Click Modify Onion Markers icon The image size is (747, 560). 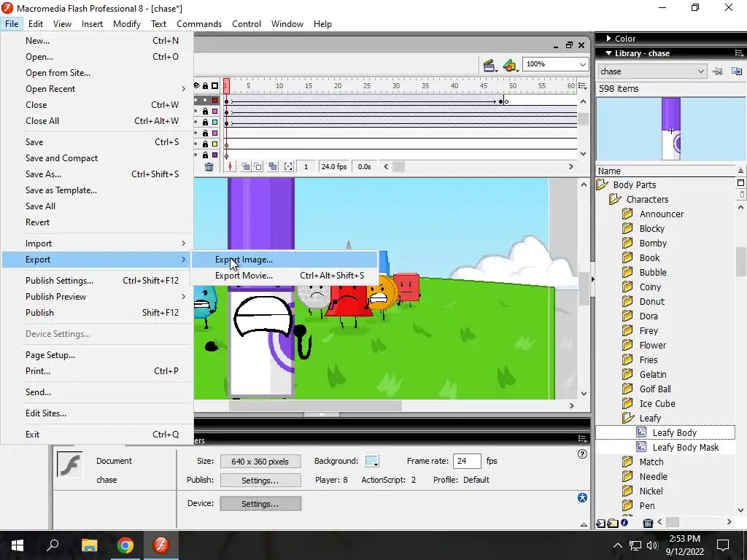288,167
